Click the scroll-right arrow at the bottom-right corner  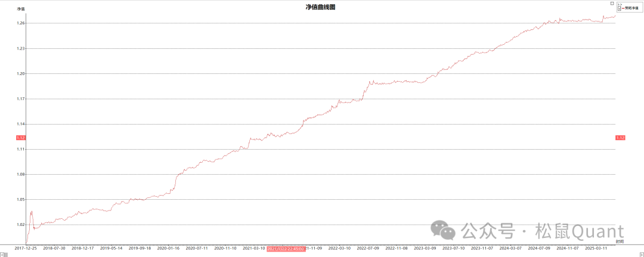tap(641, 254)
